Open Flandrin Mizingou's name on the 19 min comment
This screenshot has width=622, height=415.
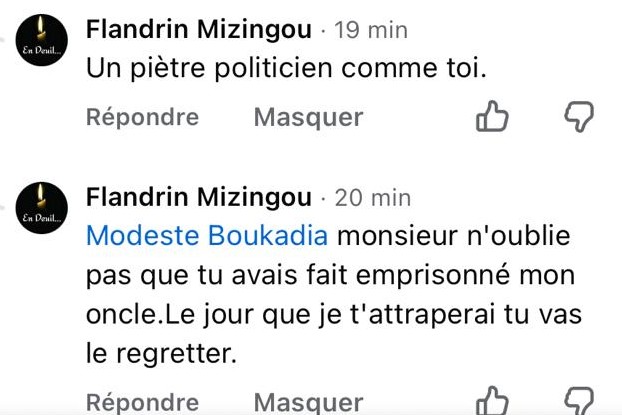[x=199, y=30]
